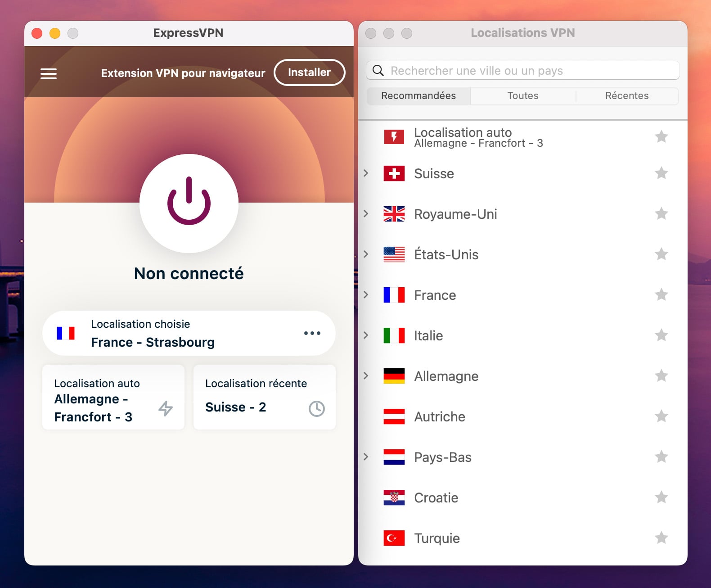Click the Installer button for browser extension
711x588 pixels.
tap(309, 72)
